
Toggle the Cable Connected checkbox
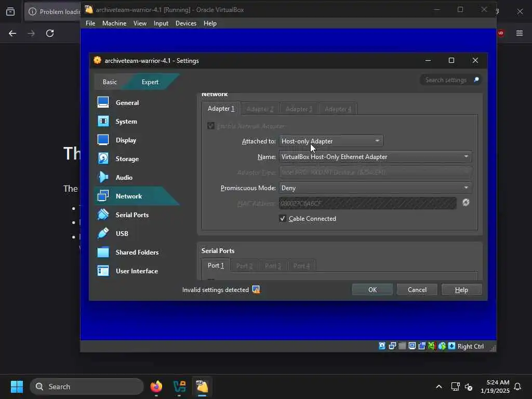pos(282,219)
